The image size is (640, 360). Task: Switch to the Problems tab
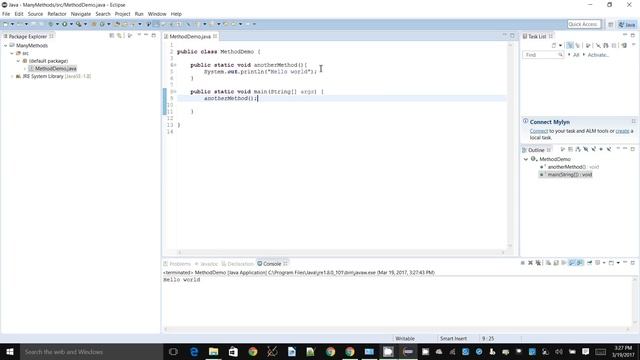[177, 264]
